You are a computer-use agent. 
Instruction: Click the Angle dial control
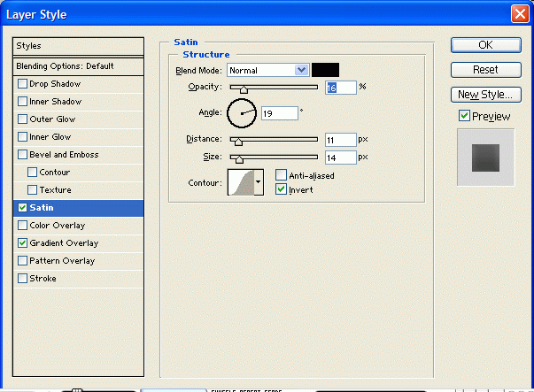click(x=242, y=113)
